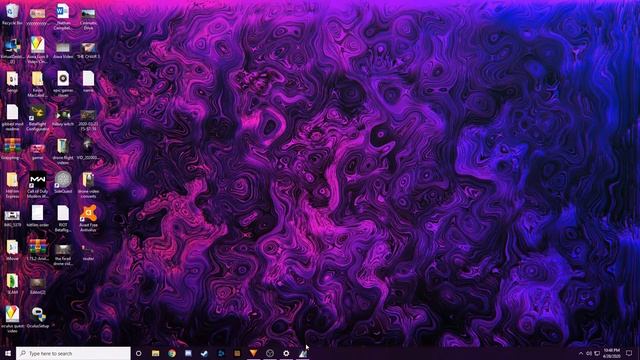Open the router desktop icon
This screenshot has height=360, width=640.
pyautogui.click(x=88, y=252)
